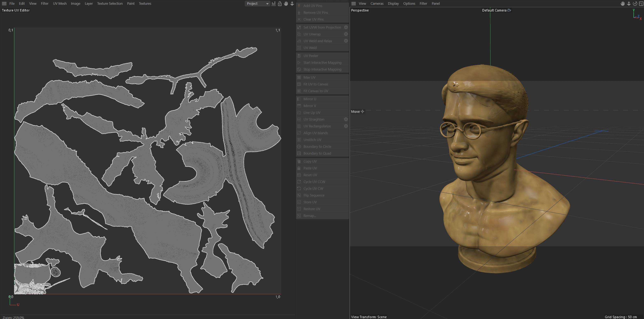Expand the perspective viewport hamburger menu
This screenshot has width=644, height=319.
coord(353,3)
